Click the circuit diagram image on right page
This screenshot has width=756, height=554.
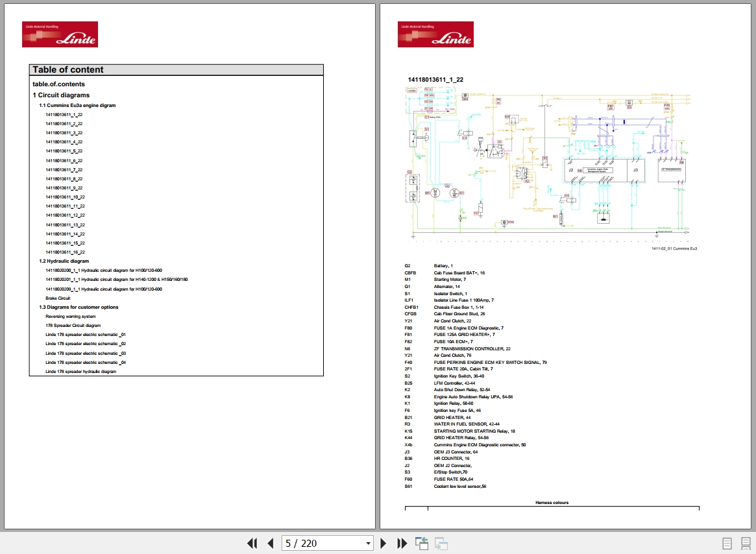point(549,164)
